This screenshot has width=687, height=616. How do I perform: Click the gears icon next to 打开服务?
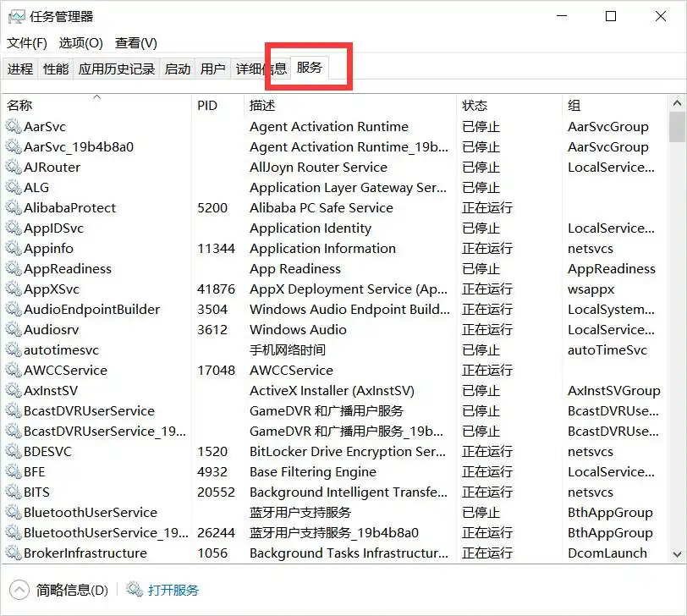tap(135, 590)
